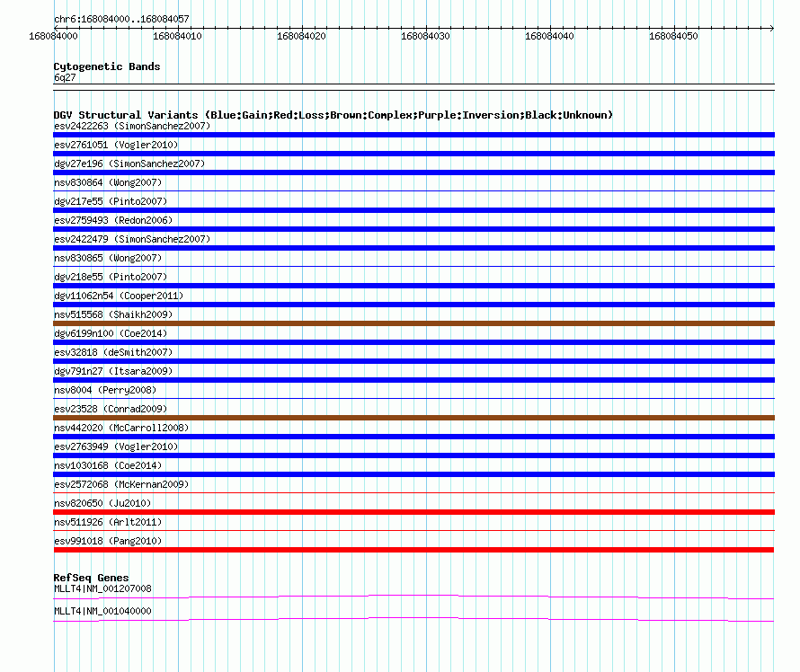800x672 pixels.
Task: Click esv991018 (Pang2010) label
Action: (108, 541)
